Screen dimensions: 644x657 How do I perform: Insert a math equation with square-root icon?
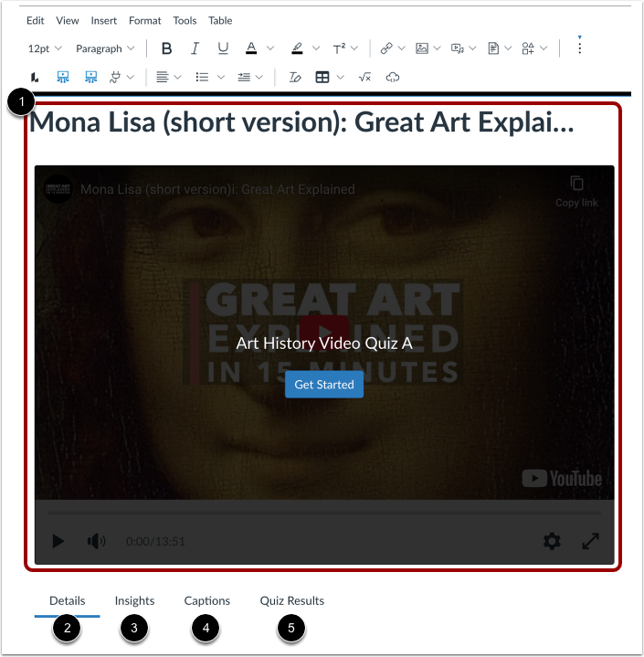click(x=365, y=77)
